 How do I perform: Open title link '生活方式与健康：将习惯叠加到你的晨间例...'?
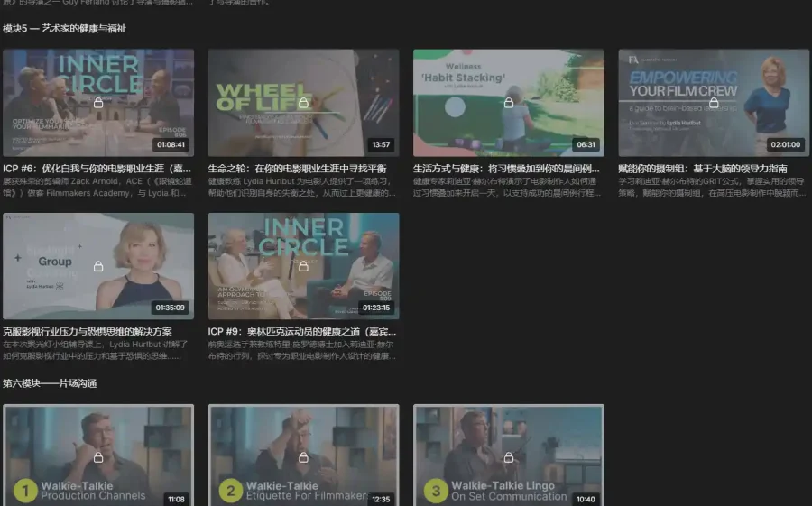pyautogui.click(x=506, y=169)
